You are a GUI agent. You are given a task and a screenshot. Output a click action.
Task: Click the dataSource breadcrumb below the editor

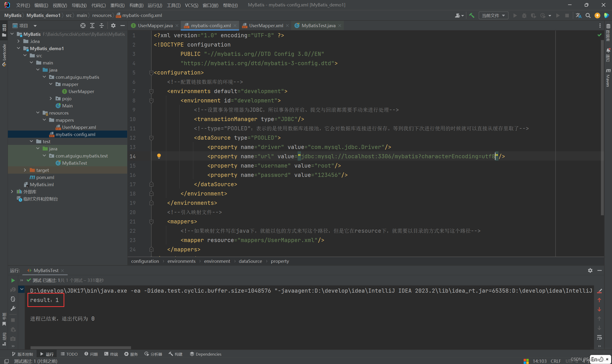tap(250, 261)
